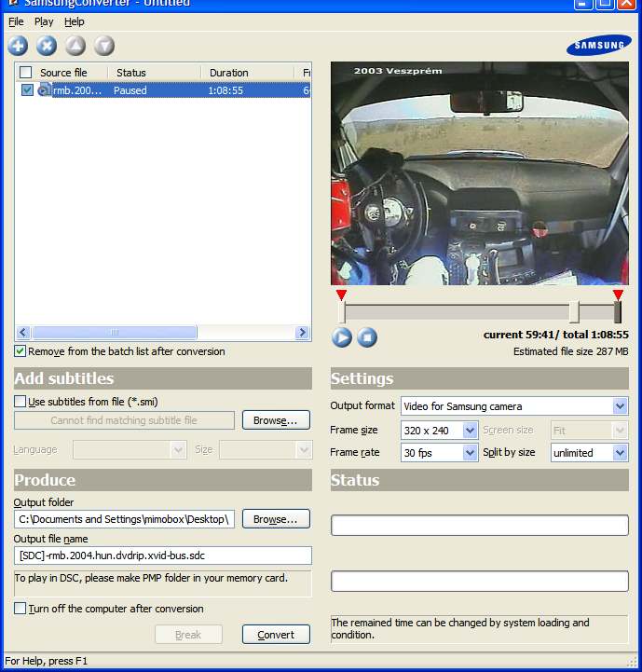Click the video preview image

click(x=480, y=173)
